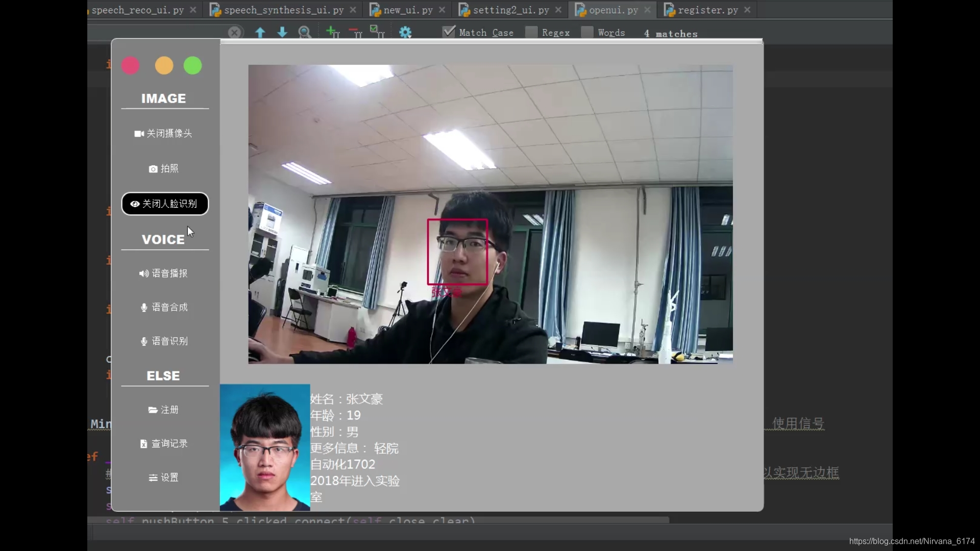The image size is (980, 551).
Task: Jump to next search occurrence arrow
Action: [282, 33]
